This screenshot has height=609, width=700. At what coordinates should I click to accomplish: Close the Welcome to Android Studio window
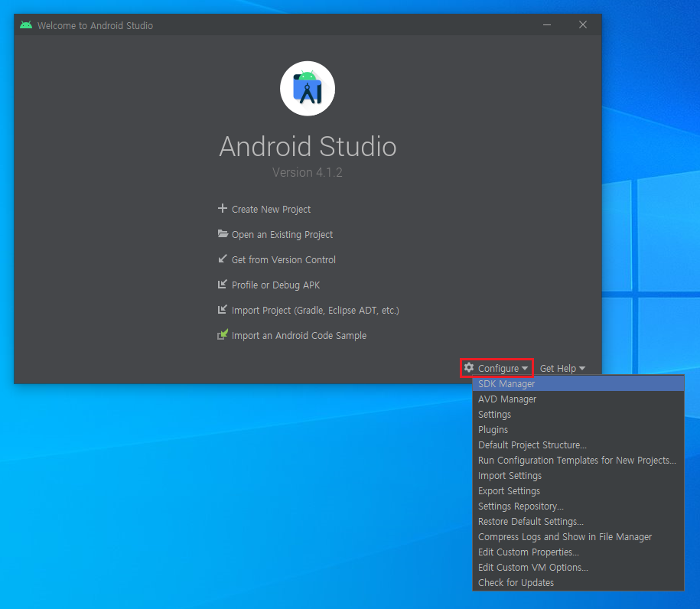coord(583,25)
